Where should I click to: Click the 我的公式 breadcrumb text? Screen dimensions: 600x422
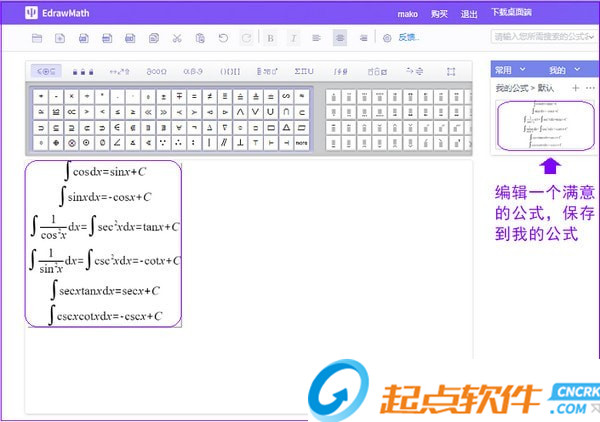coord(512,88)
